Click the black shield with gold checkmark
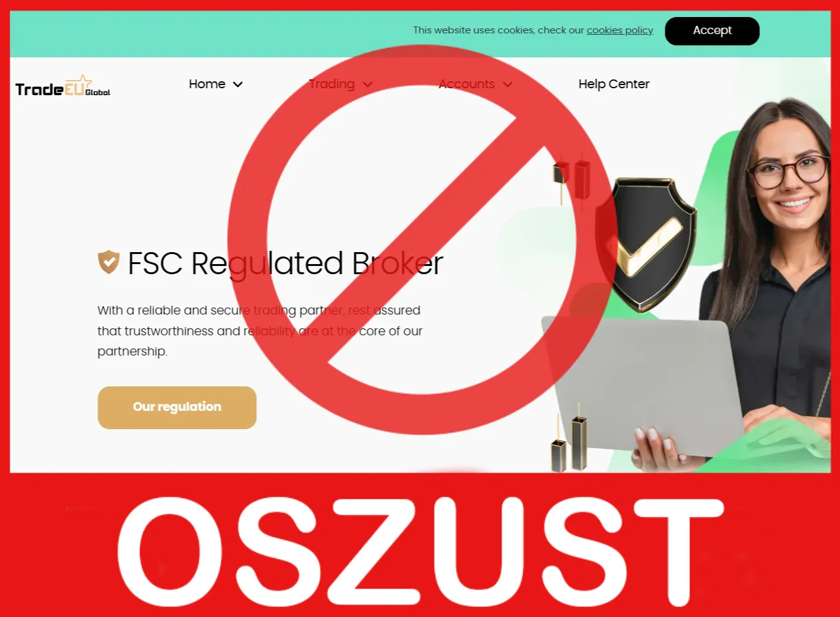 (x=646, y=244)
